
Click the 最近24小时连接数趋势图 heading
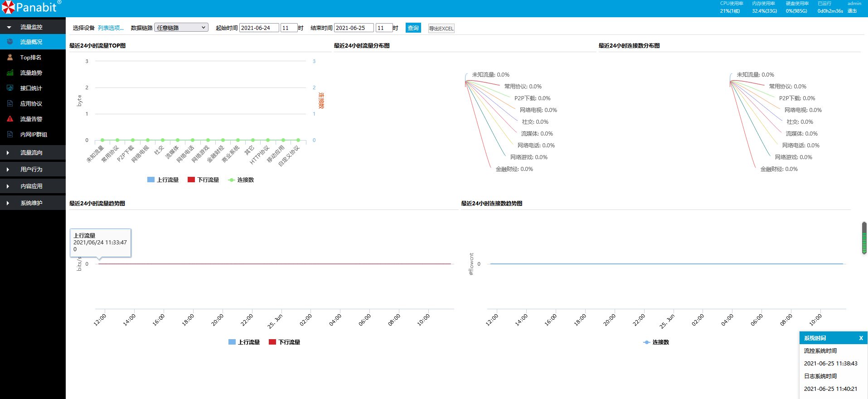click(x=492, y=204)
